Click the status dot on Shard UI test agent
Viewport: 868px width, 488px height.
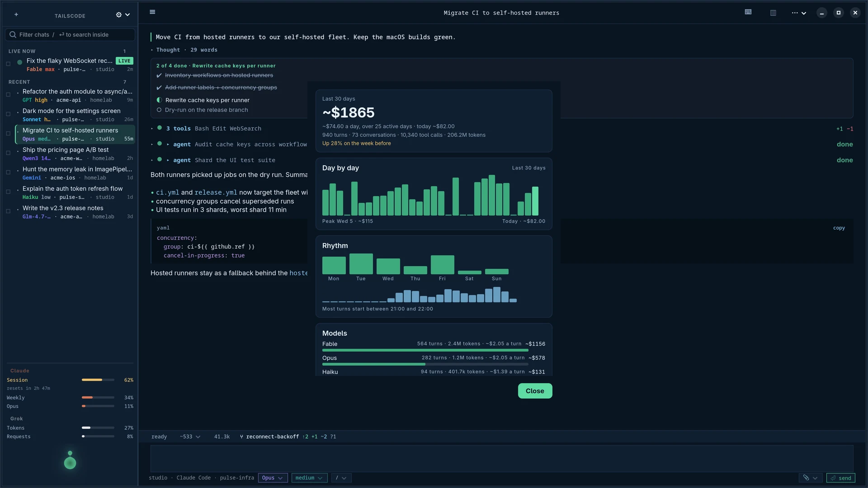pyautogui.click(x=160, y=159)
